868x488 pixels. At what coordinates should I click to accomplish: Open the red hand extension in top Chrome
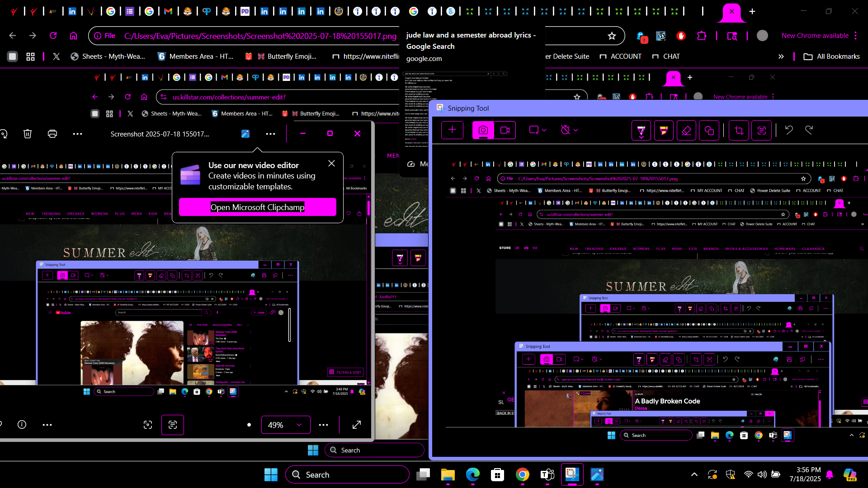[681, 36]
